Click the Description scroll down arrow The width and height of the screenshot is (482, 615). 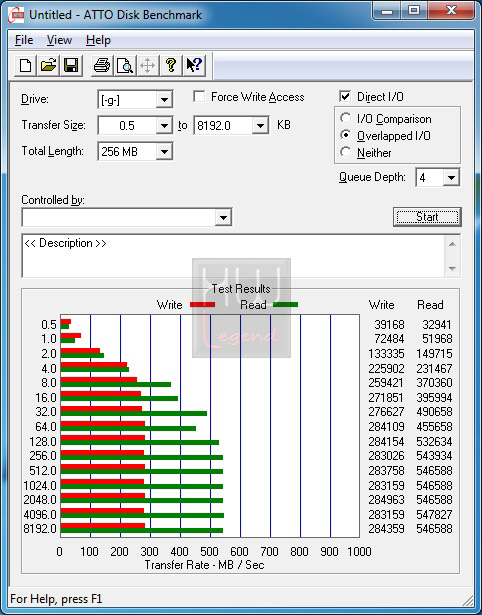coord(452,269)
